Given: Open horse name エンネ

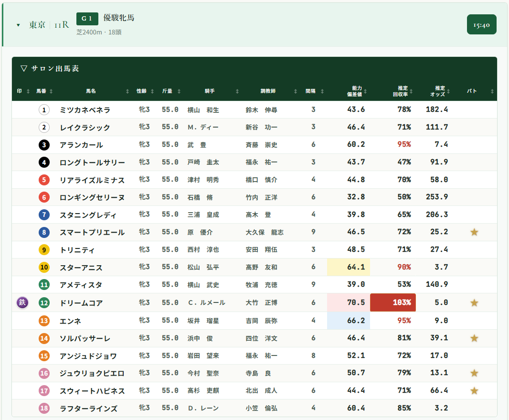Looking at the screenshot, I should click(70, 321).
